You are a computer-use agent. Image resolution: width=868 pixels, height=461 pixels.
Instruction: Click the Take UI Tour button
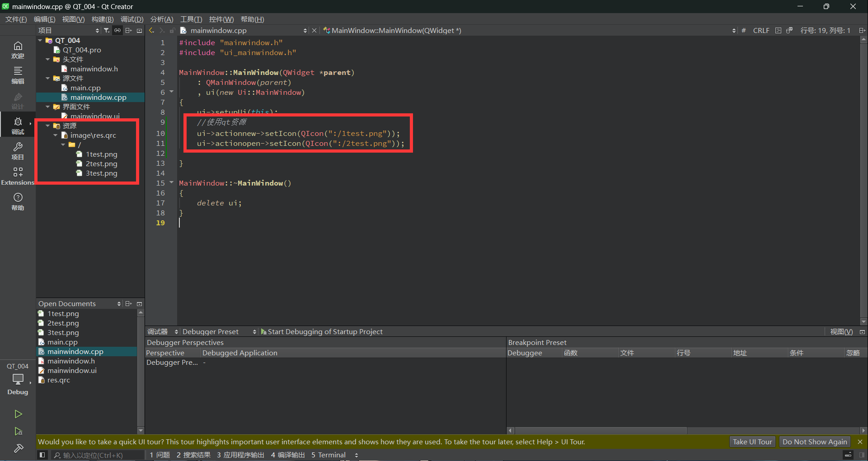(x=752, y=442)
